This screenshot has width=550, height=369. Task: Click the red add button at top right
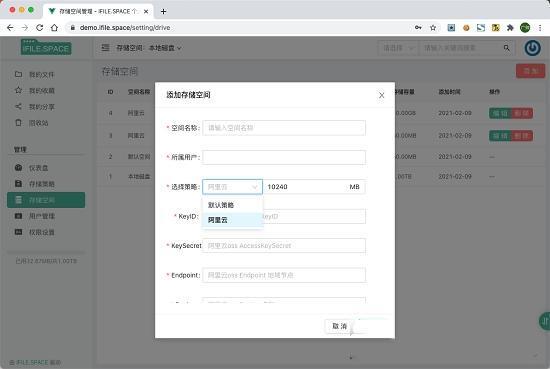point(530,71)
